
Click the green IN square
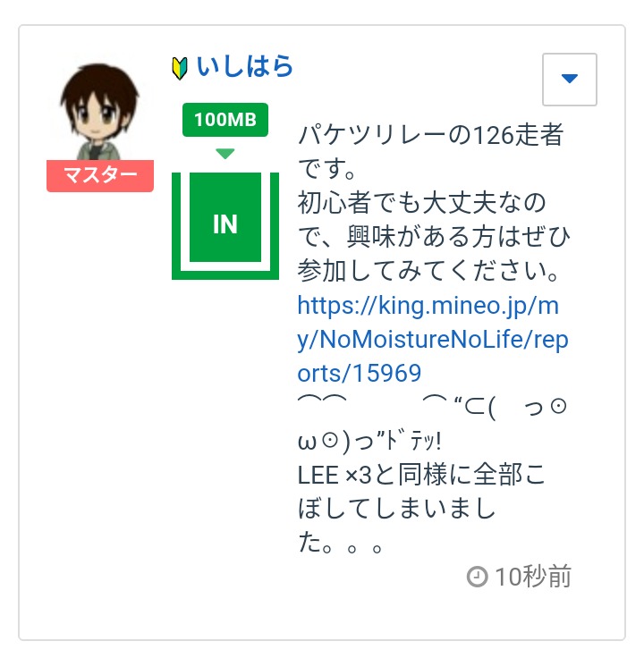tap(225, 217)
